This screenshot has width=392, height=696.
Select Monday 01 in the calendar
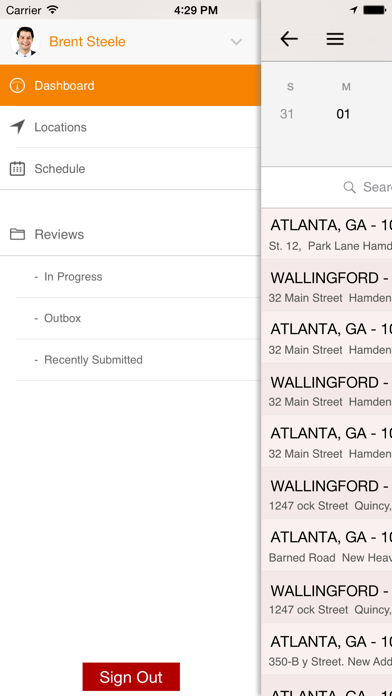tap(343, 114)
